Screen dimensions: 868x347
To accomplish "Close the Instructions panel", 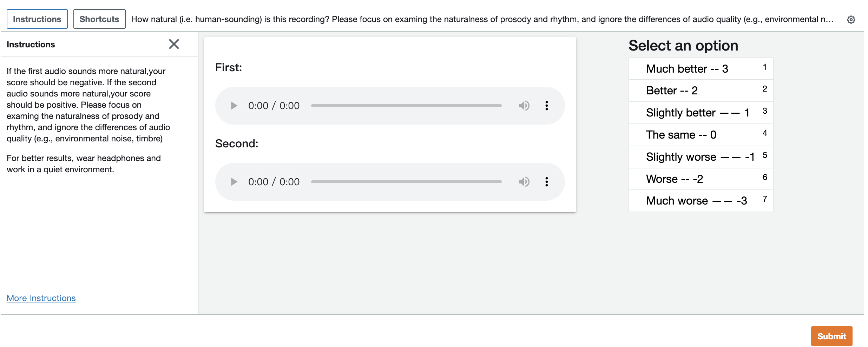I will pos(174,44).
